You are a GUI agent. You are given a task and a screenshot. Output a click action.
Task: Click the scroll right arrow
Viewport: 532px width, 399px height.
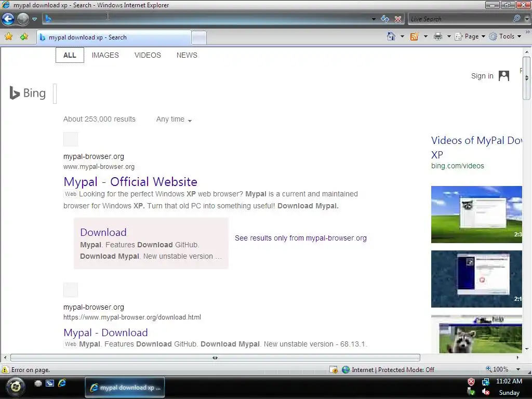[517, 357]
